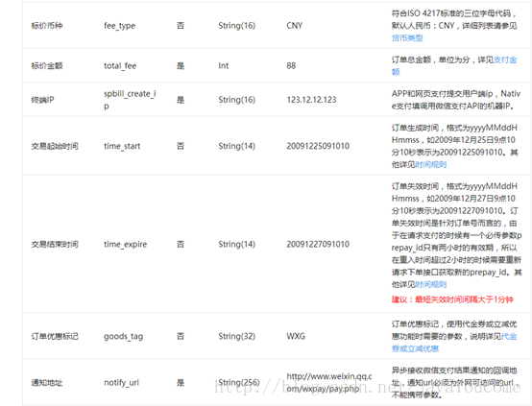Click the 标价金额 cell

tap(47, 66)
